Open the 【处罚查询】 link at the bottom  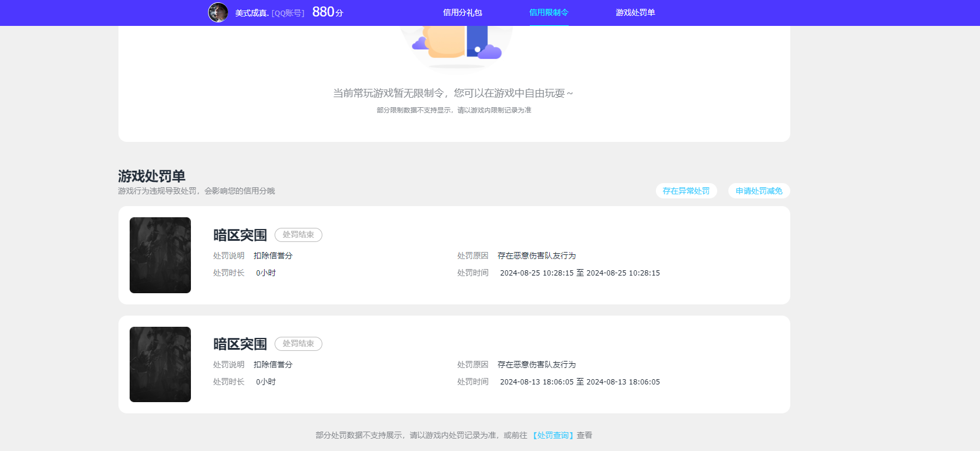click(553, 435)
